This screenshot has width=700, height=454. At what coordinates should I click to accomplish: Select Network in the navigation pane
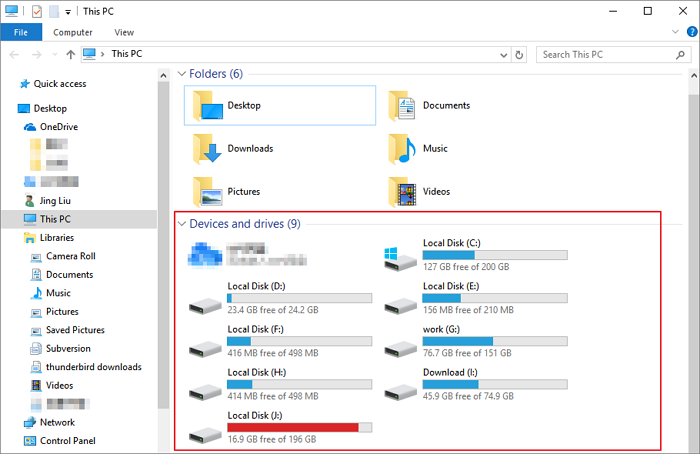[x=57, y=422]
